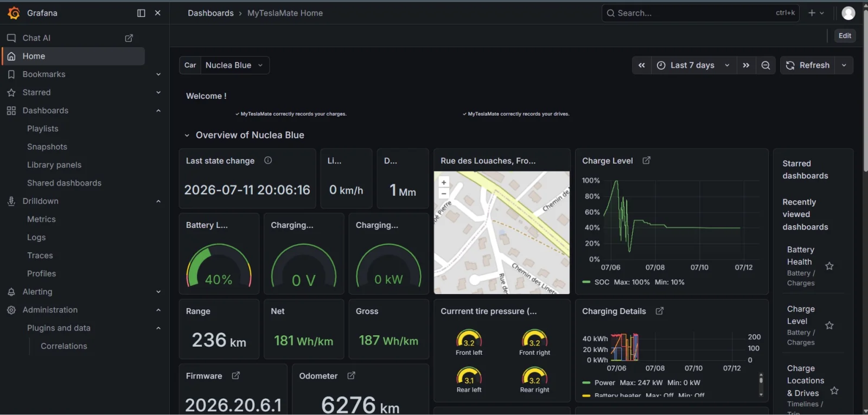Image resolution: width=868 pixels, height=415 pixels.
Task: Click the Range 236 km value
Action: click(219, 341)
